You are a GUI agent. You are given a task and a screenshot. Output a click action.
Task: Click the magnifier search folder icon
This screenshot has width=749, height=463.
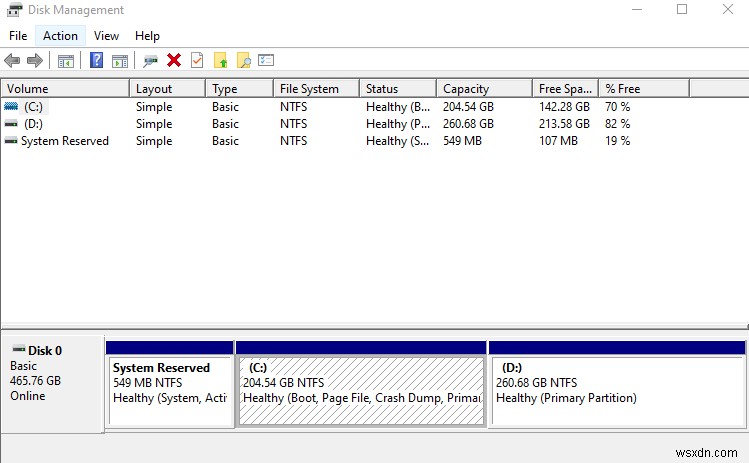(243, 60)
